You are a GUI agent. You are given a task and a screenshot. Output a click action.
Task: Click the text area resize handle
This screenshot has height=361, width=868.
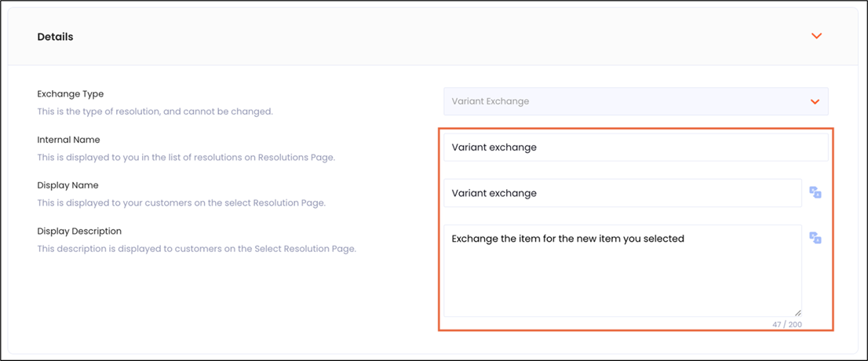tap(797, 312)
